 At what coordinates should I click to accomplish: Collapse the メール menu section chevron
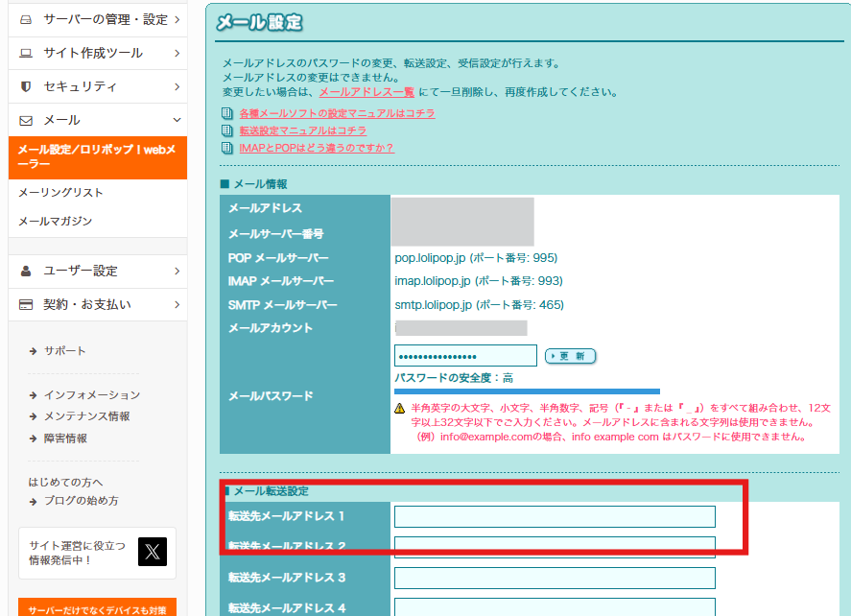point(177,120)
